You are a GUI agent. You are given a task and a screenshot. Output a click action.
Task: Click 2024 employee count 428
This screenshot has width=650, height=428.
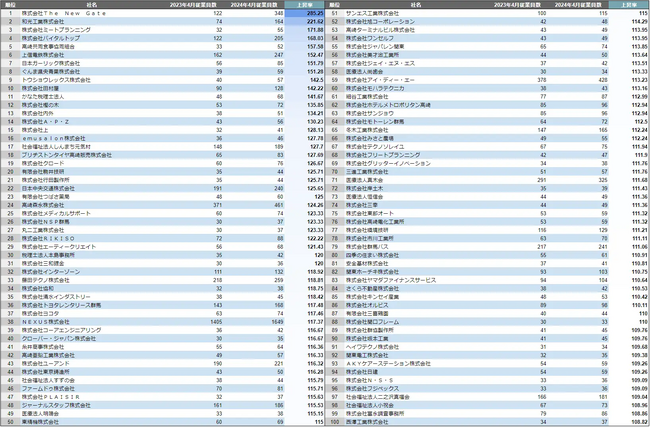603,80
